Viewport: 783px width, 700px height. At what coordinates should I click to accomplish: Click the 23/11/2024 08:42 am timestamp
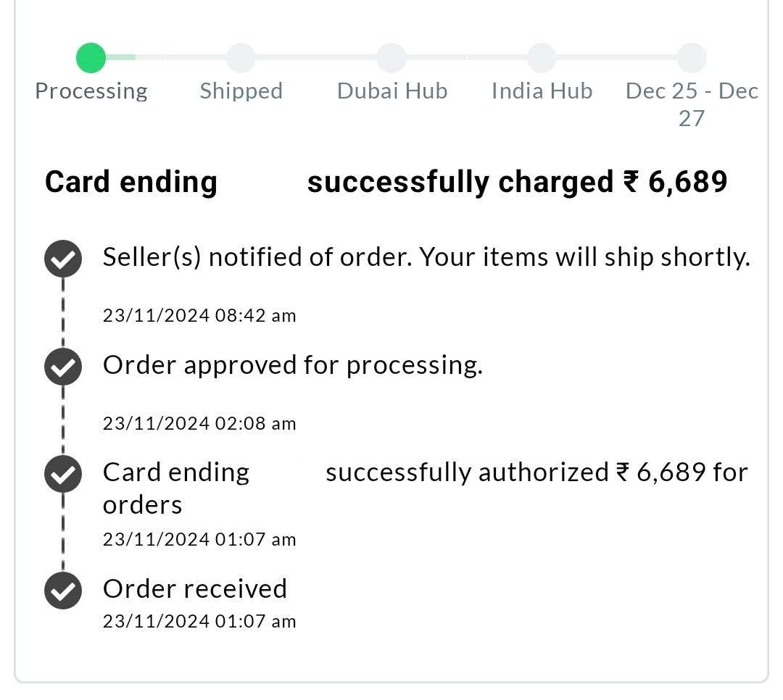[199, 315]
